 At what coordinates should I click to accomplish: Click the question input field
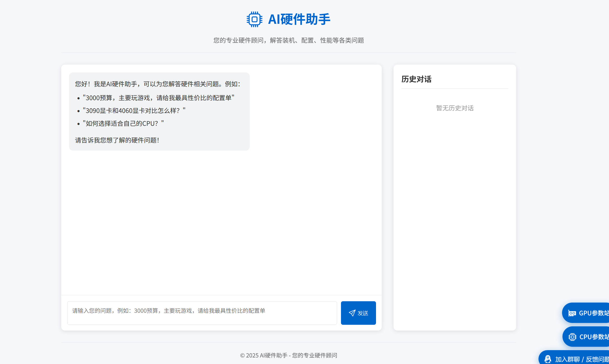202,313
